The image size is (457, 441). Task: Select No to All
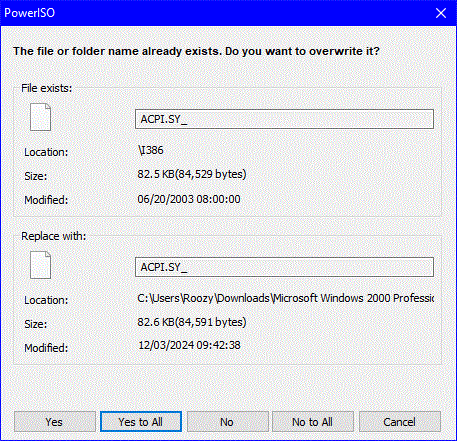[313, 422]
